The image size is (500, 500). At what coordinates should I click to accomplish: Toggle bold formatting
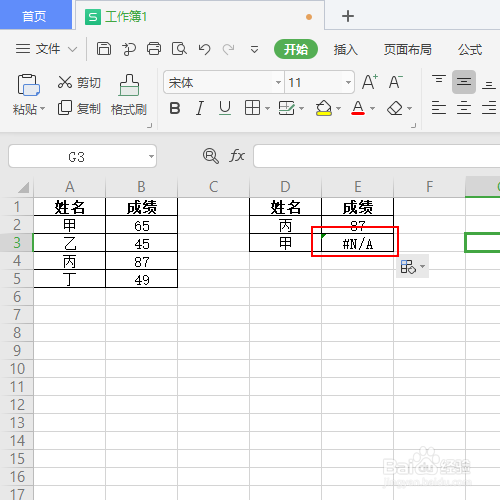[175, 108]
